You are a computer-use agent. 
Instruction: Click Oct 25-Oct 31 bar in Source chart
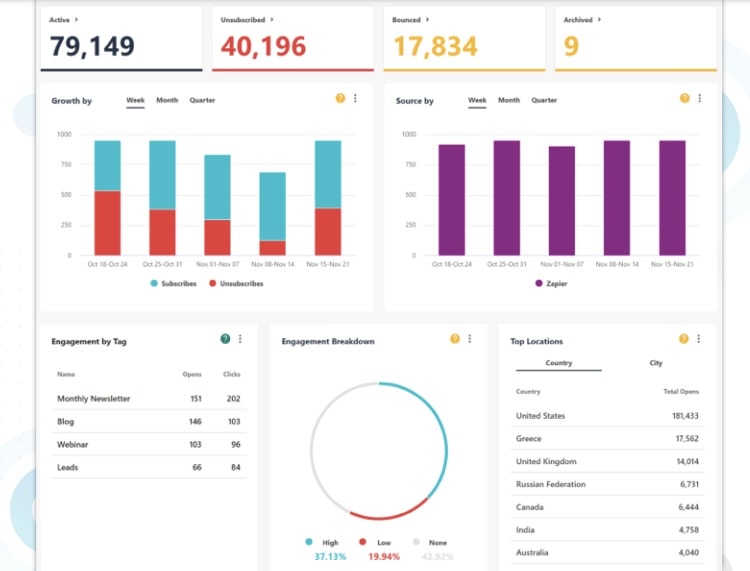pyautogui.click(x=507, y=198)
